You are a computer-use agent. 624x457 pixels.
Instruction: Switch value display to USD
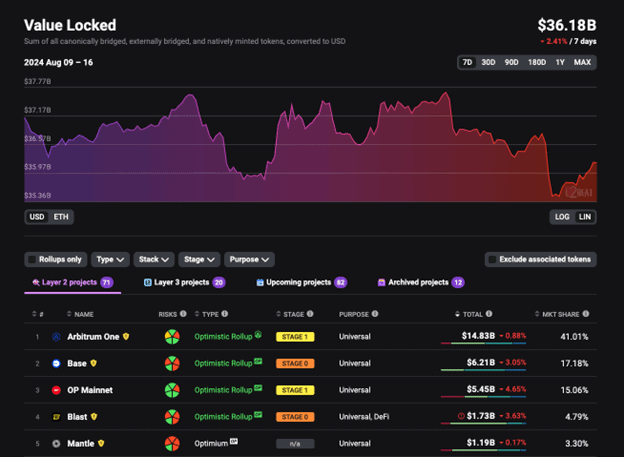click(x=37, y=217)
